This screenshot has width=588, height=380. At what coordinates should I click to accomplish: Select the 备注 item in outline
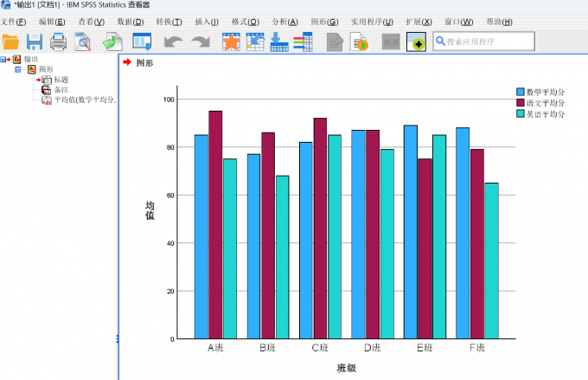pos(61,89)
